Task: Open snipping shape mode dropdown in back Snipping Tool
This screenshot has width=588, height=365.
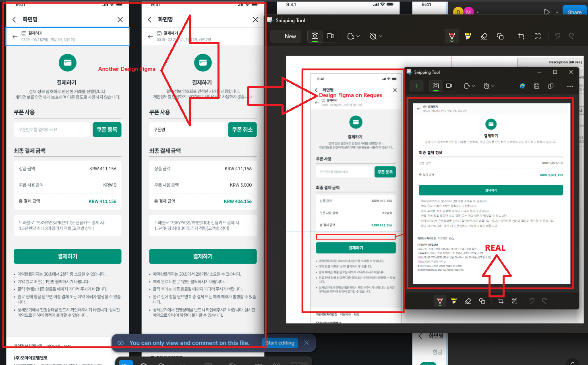Action: (x=353, y=36)
